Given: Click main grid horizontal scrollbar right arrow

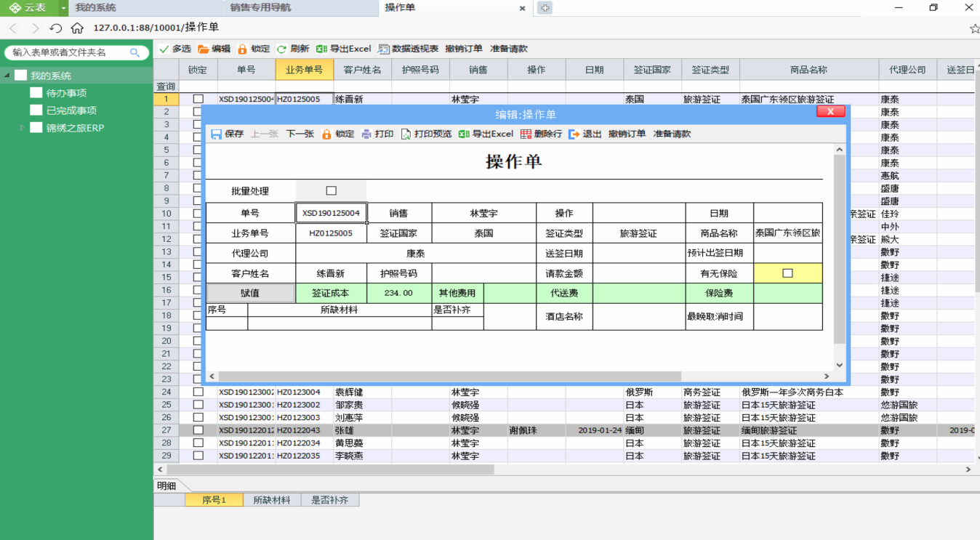Looking at the screenshot, I should (968, 470).
